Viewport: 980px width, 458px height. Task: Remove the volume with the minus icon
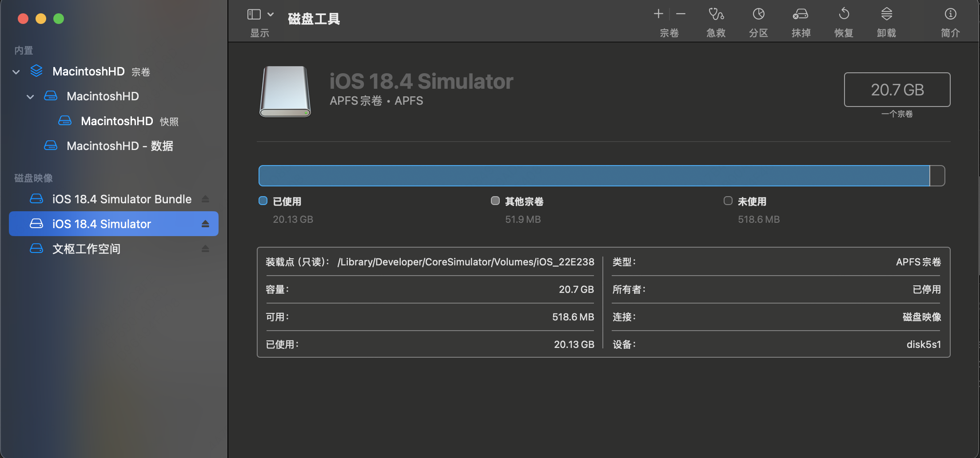click(x=681, y=14)
